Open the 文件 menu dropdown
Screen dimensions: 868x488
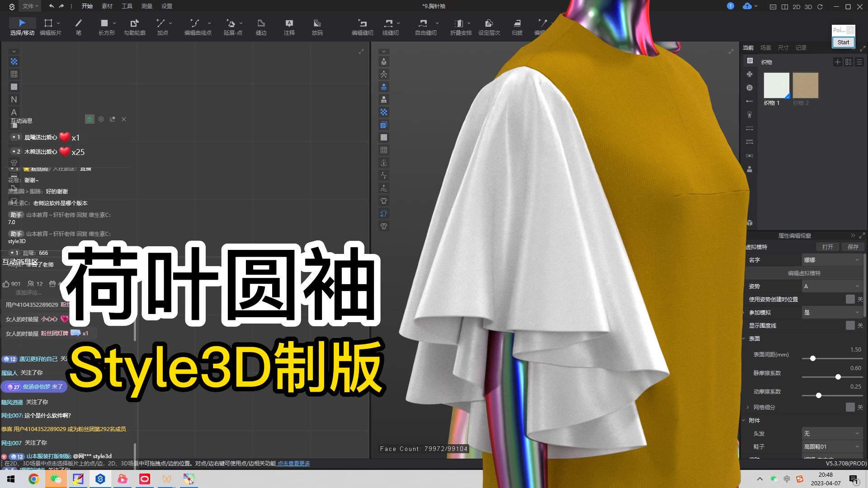(x=30, y=6)
